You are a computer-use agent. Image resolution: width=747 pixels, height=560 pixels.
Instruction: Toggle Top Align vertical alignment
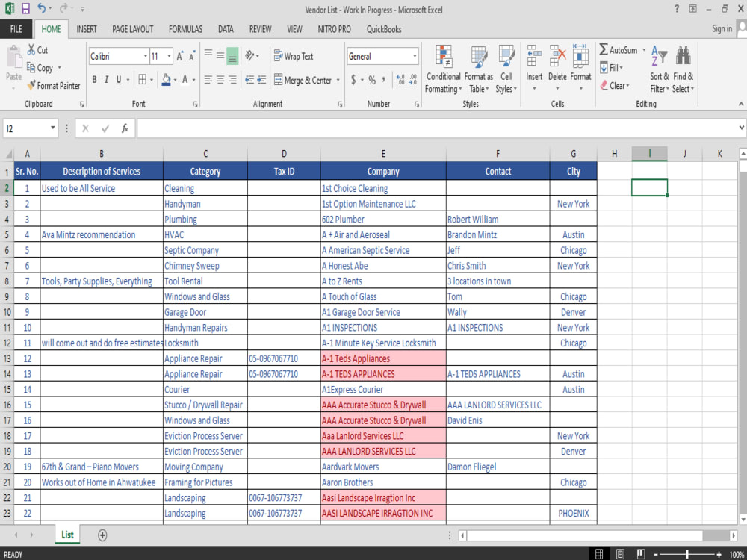(x=208, y=53)
